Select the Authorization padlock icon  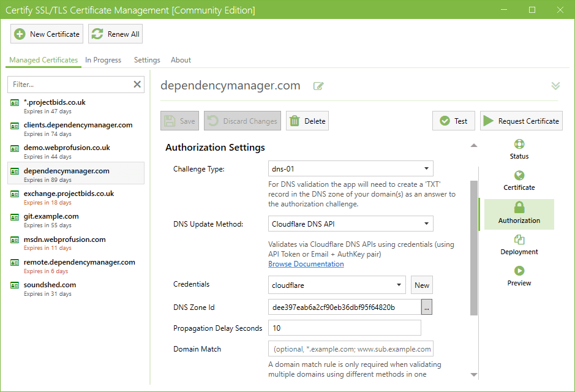[x=519, y=208]
